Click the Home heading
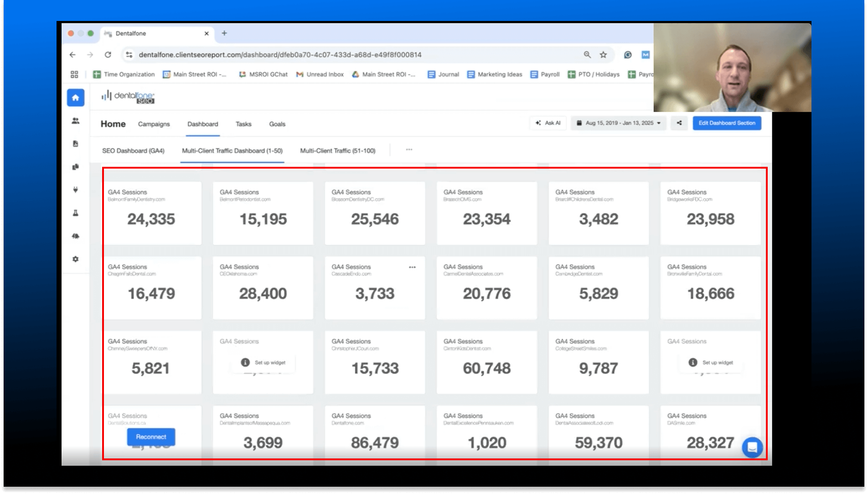The height and width of the screenshot is (494, 868). tap(113, 124)
